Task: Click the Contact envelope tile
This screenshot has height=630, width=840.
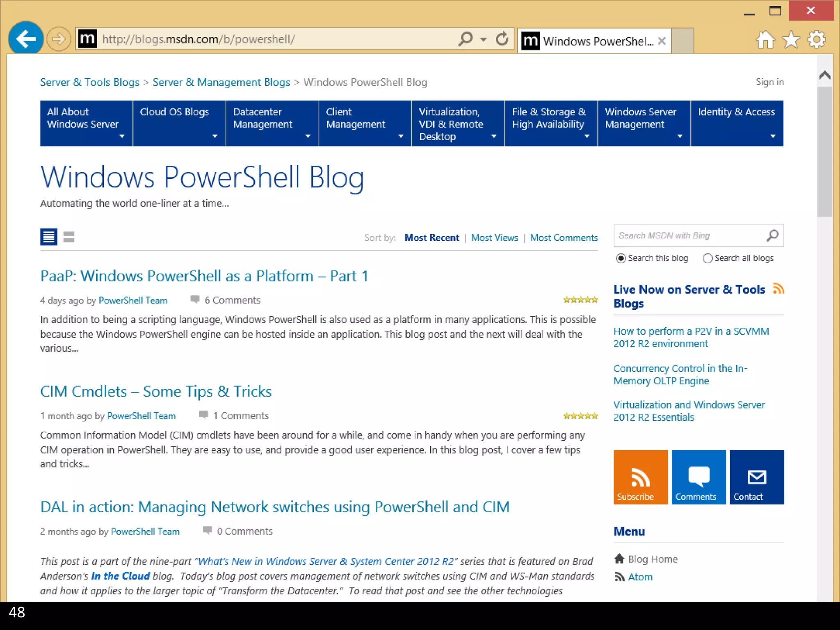Action: (x=756, y=477)
